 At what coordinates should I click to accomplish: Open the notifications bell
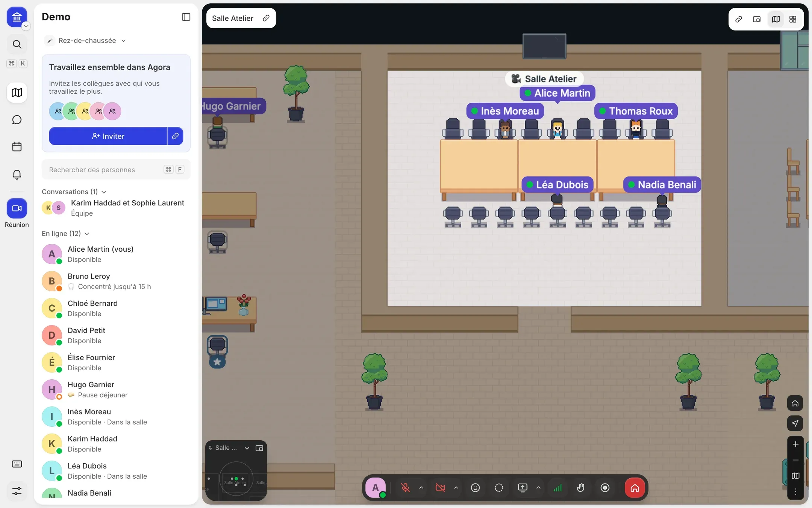tap(17, 174)
